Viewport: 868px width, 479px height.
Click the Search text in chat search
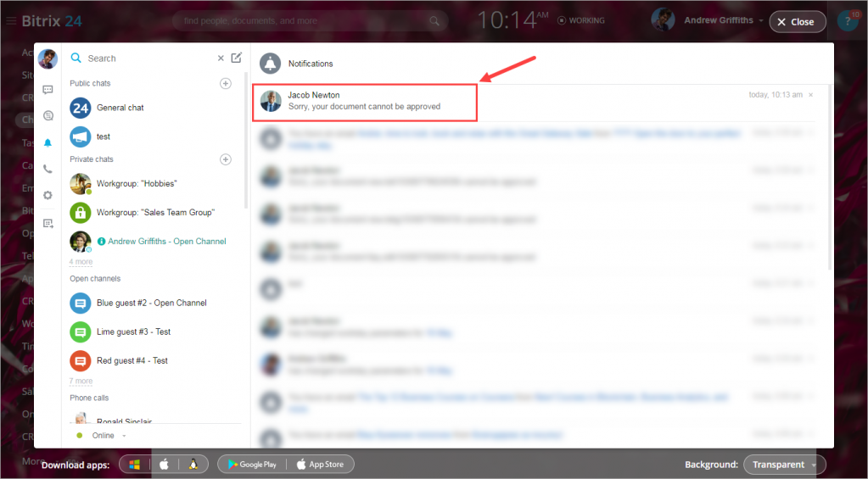tap(102, 58)
